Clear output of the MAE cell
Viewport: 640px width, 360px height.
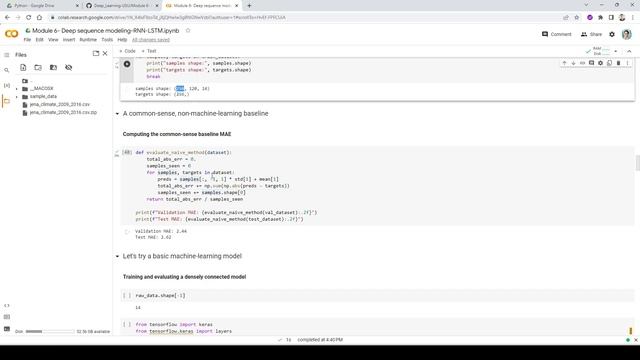pos(127,232)
